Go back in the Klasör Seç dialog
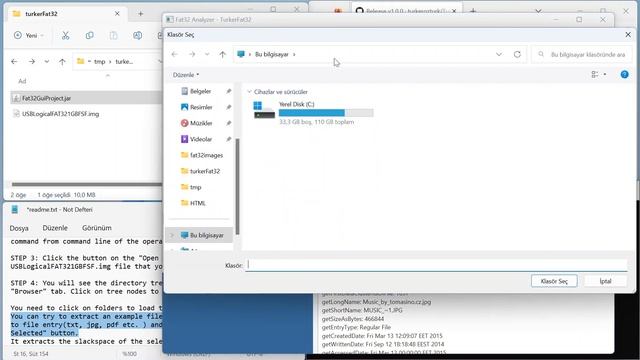The width and height of the screenshot is (640, 360). click(175, 54)
